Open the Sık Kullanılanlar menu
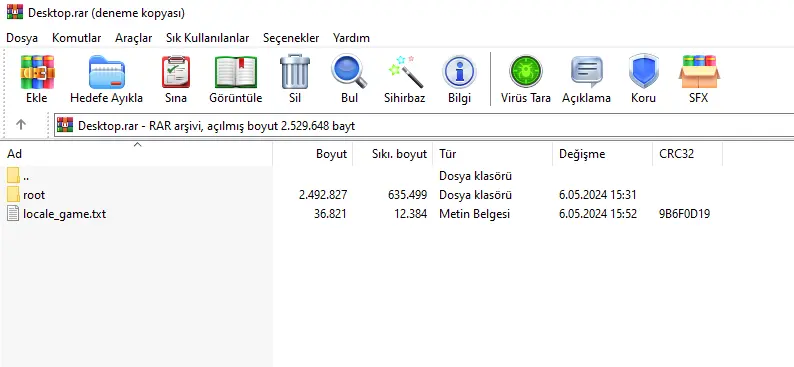794x367 pixels. pos(208,38)
